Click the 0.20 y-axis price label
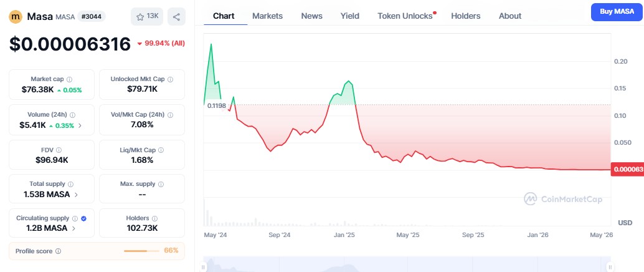The width and height of the screenshot is (644, 272). (x=620, y=61)
